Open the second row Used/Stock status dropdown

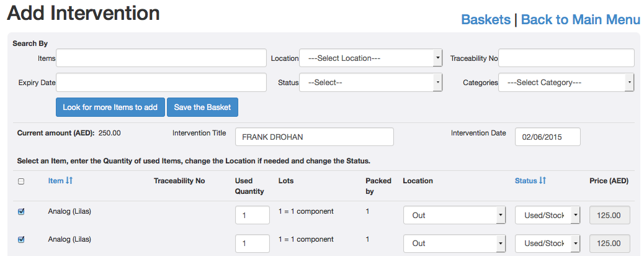click(x=548, y=244)
